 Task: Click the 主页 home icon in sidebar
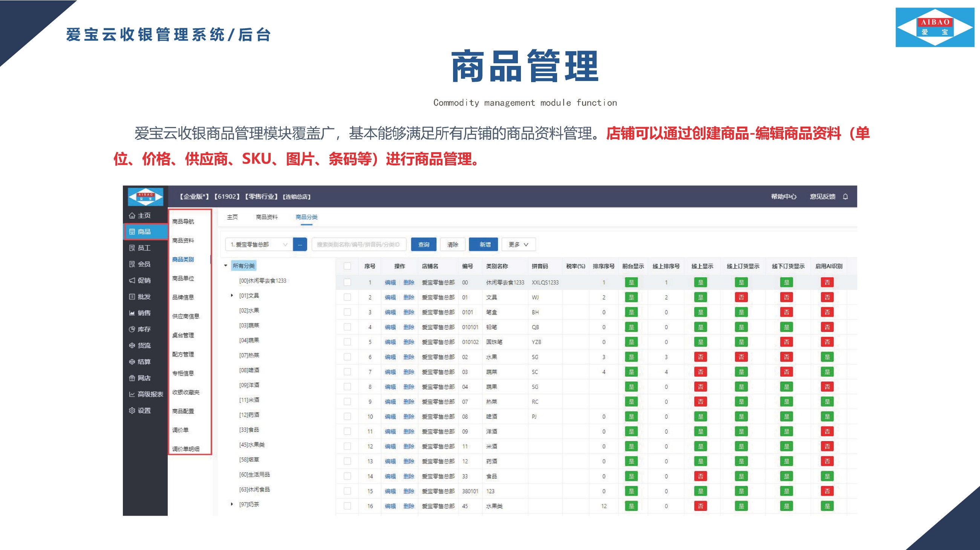click(132, 215)
